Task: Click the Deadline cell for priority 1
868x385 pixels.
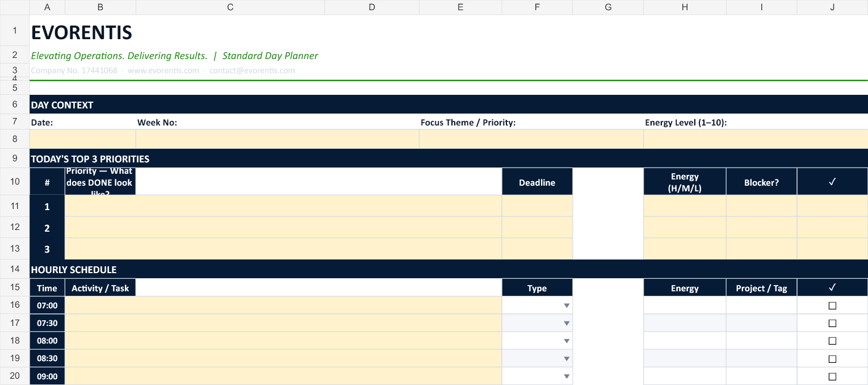Action: (537, 206)
